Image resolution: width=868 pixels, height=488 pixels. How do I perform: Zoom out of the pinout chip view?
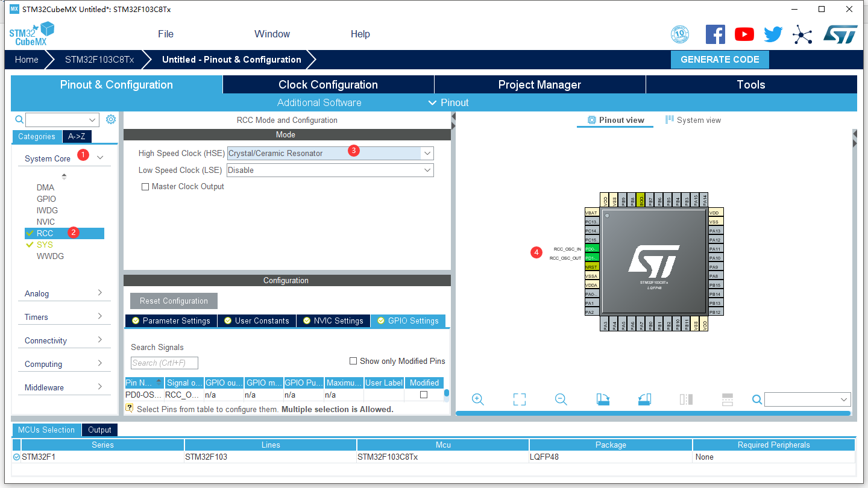561,399
